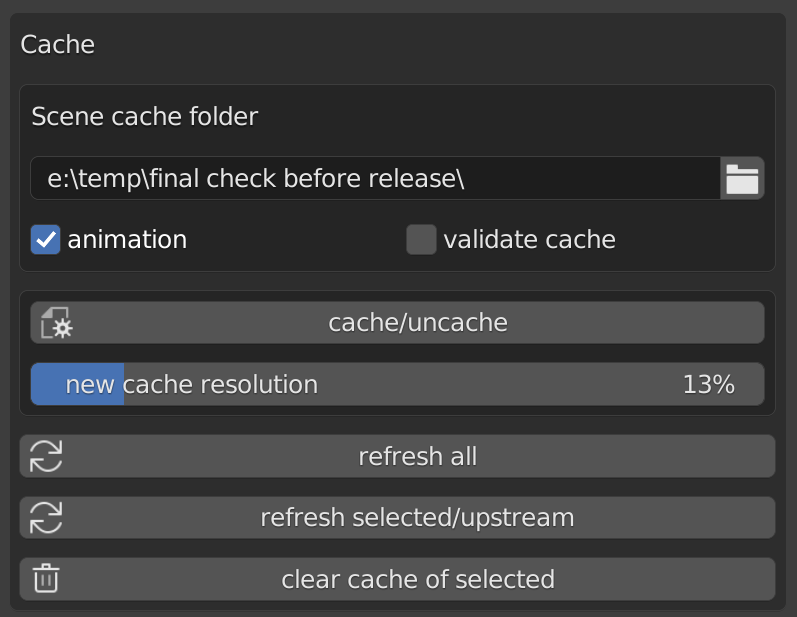This screenshot has height=617, width=797.
Task: Click the refresh selected/upstream arrows icon
Action: 46,518
